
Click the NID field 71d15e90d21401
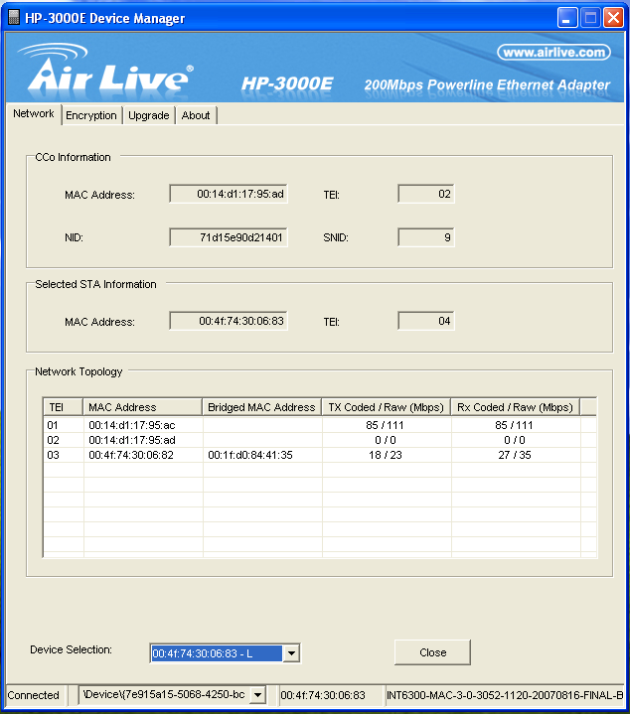tap(229, 237)
